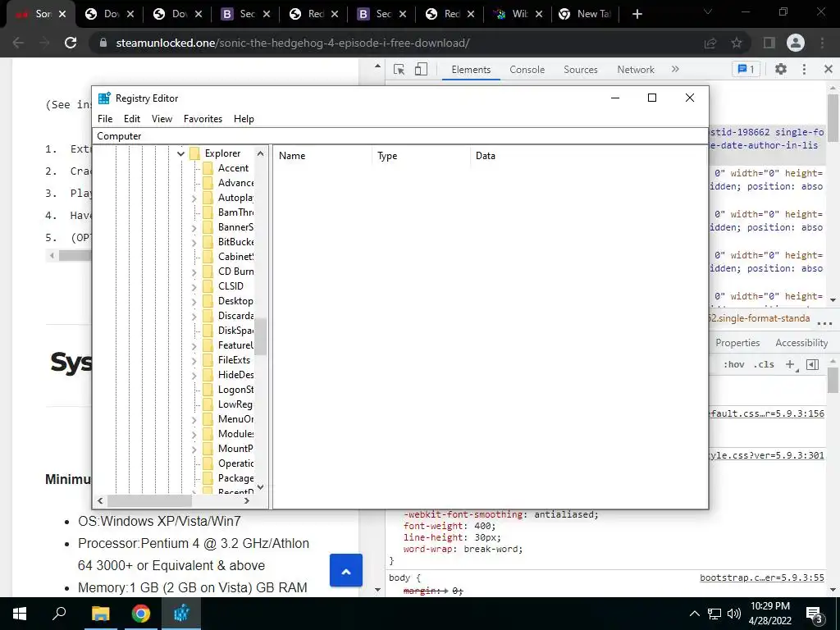Expand the Discardable registry key
This screenshot has height=630, width=840.
click(x=194, y=316)
